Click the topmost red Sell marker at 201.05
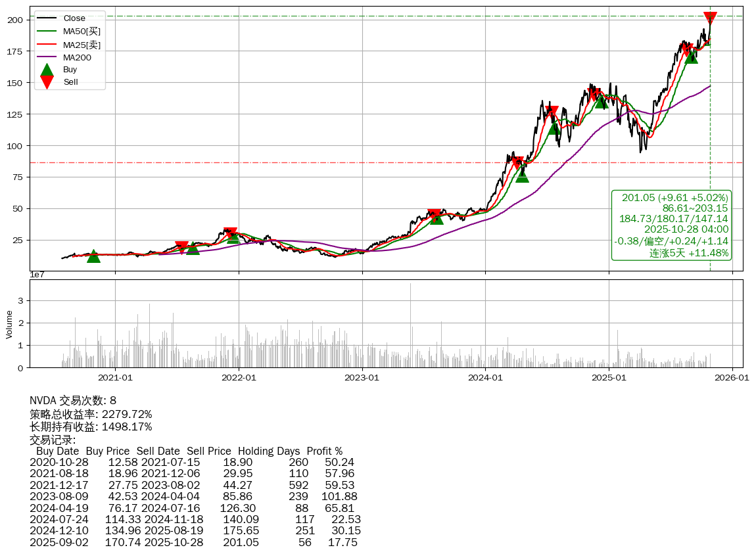Viewport: 756px width, 554px height. pos(710,18)
